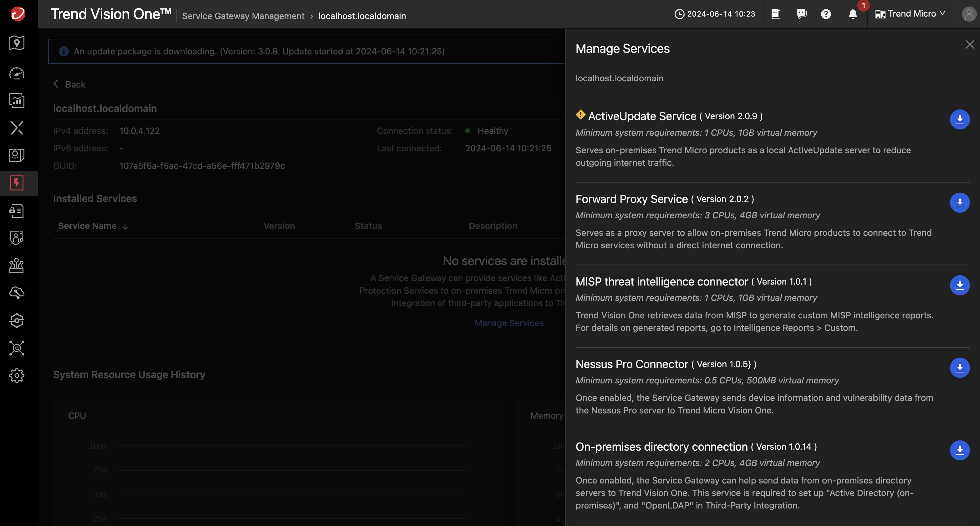This screenshot has height=526, width=980.
Task: Open the user profile avatar
Action: tap(969, 14)
